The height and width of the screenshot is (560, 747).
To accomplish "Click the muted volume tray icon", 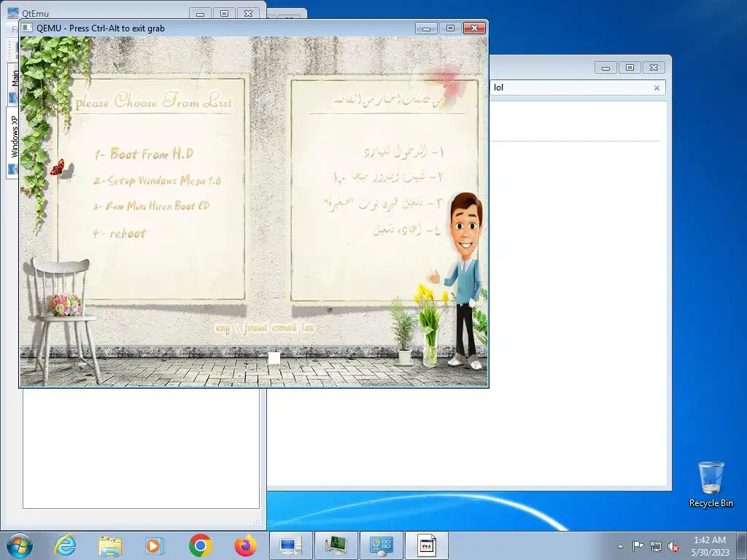I will [x=673, y=546].
